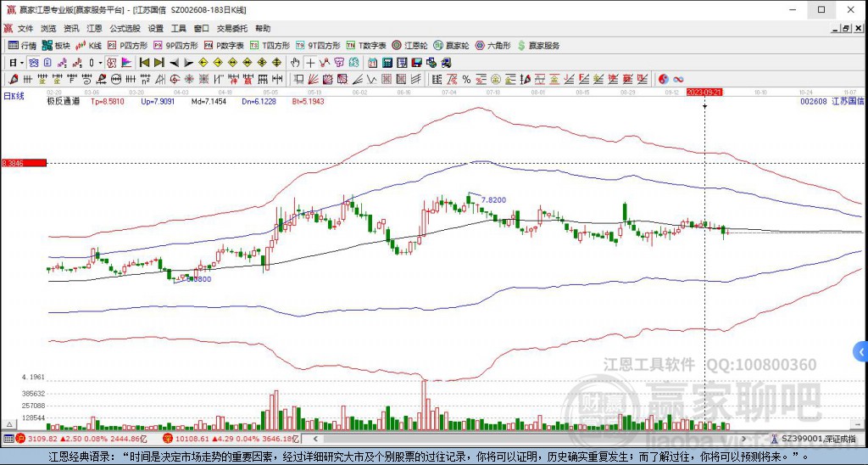Step chart left with black left arrow

(174, 63)
